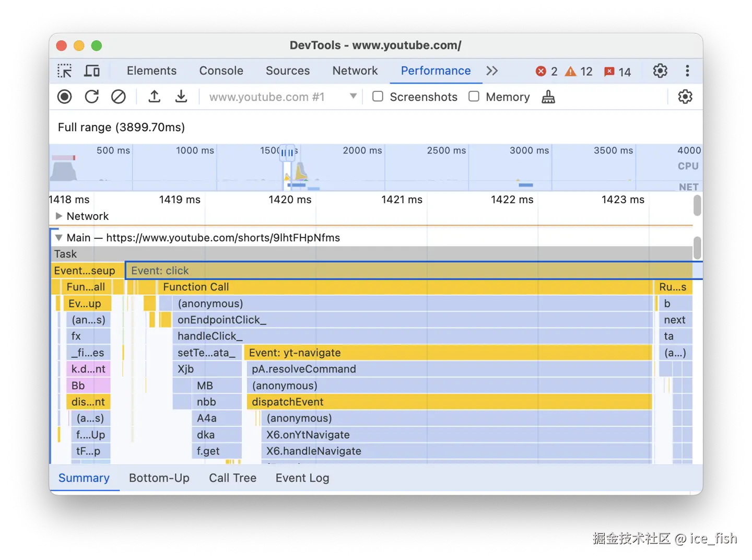Image resolution: width=752 pixels, height=560 pixels.
Task: Select the Bb purple bar
Action: click(x=88, y=386)
